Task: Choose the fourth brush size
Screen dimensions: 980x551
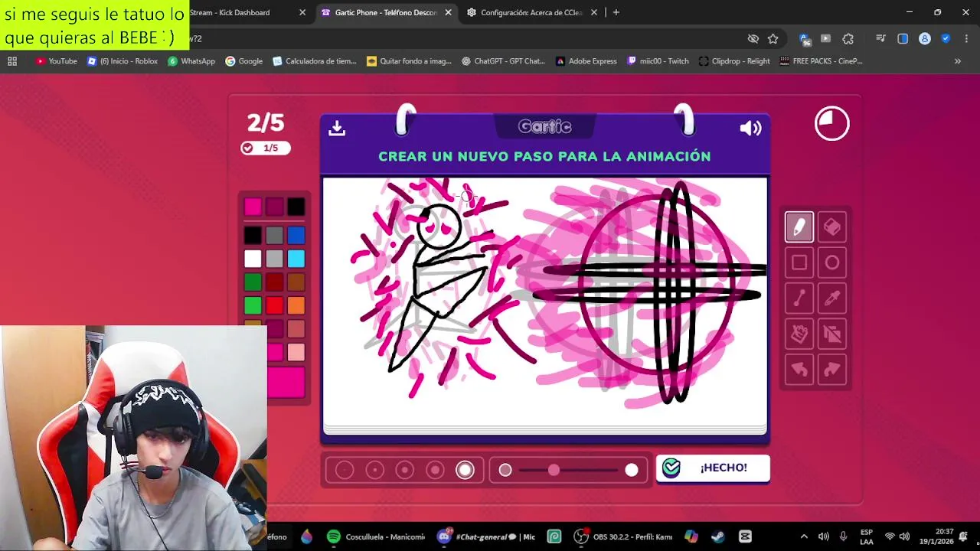Action: [x=435, y=471]
